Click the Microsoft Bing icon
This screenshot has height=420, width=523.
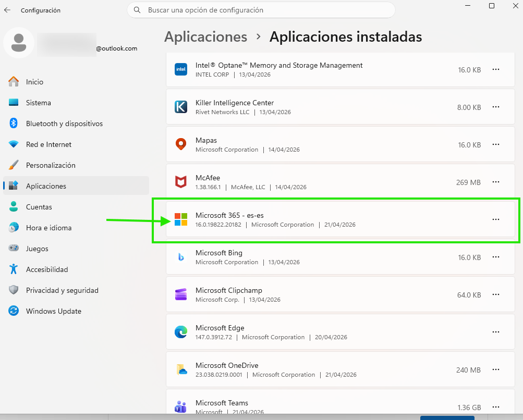[x=181, y=257]
